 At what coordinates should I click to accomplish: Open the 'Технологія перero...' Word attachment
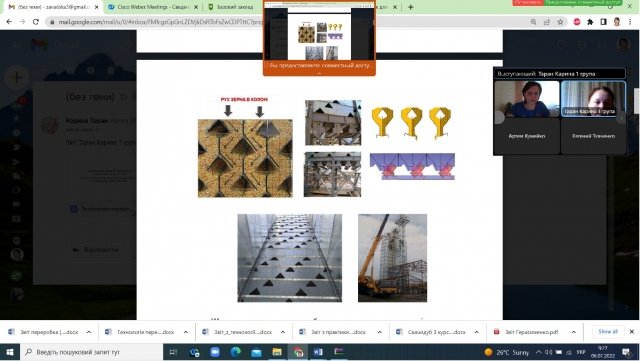coord(102,209)
